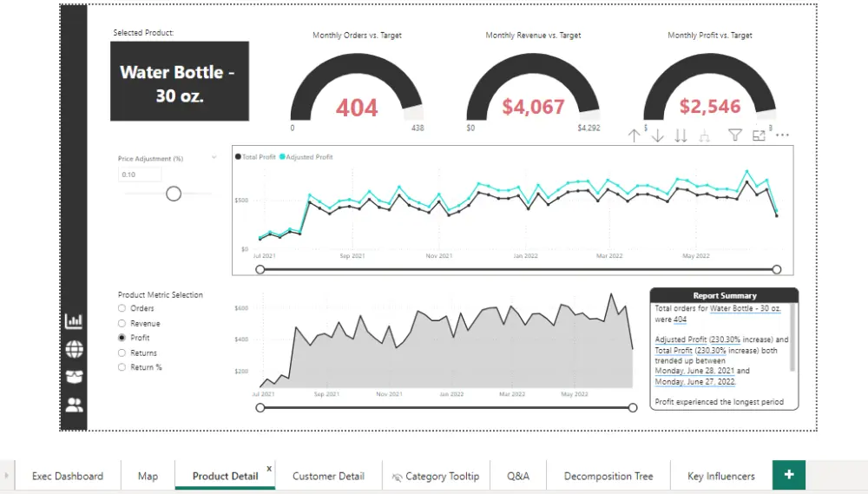Open the more options ellipsis on chart
Screen dimensions: 868x494
(x=782, y=135)
